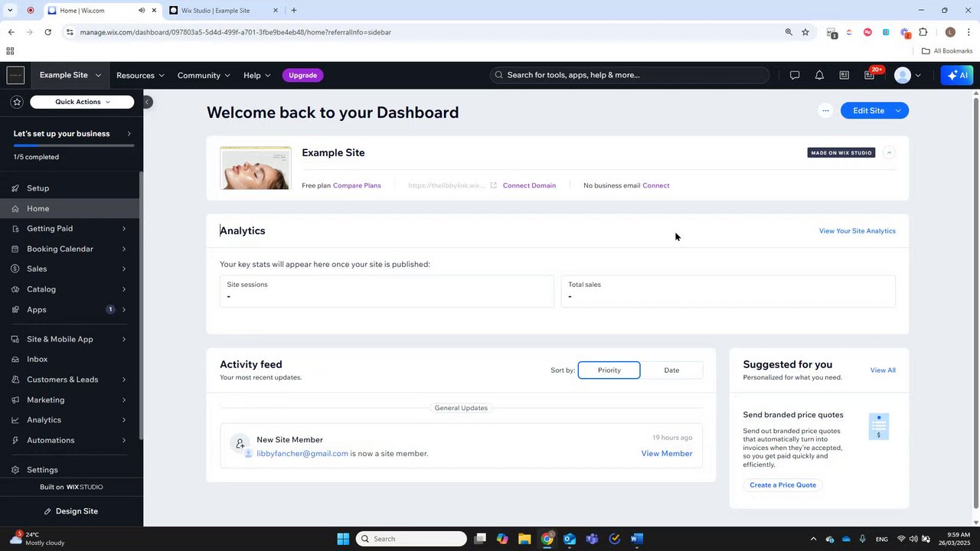Click the Automations lightning icon in the sidebar

coord(15,440)
